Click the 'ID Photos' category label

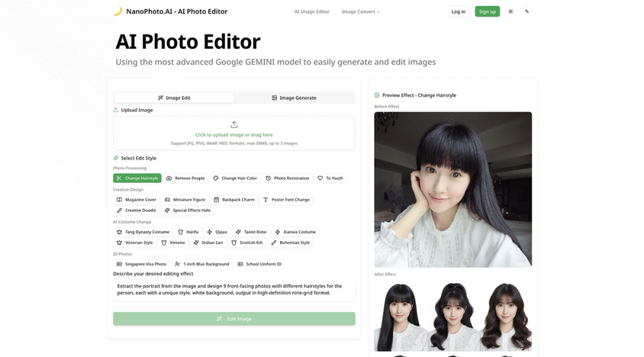click(x=122, y=254)
